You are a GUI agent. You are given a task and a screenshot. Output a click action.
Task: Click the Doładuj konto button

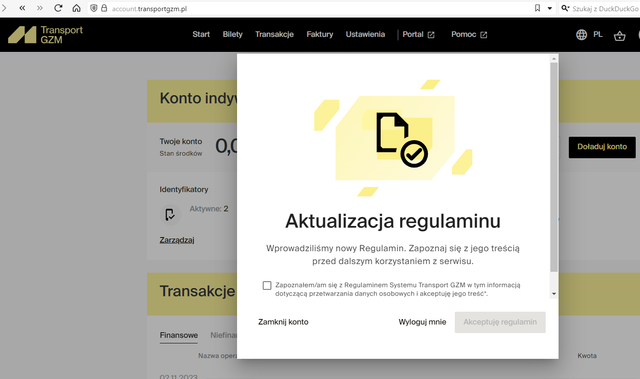tap(602, 147)
